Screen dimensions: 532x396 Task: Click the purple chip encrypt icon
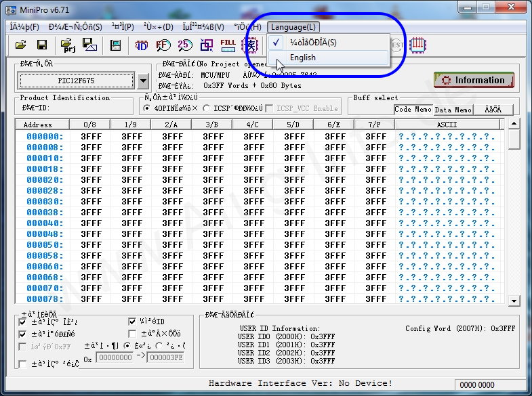250,45
